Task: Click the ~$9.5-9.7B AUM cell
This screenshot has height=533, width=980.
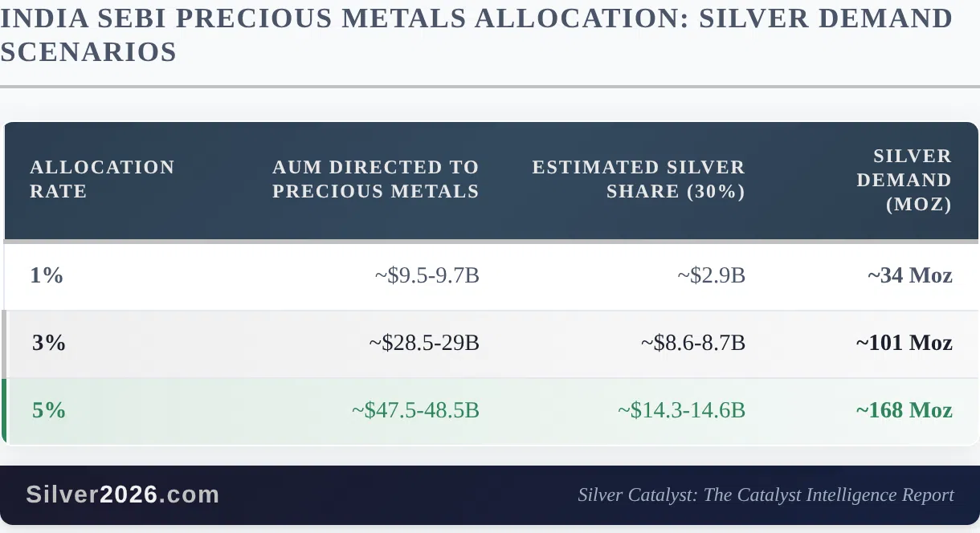Action: click(x=427, y=276)
